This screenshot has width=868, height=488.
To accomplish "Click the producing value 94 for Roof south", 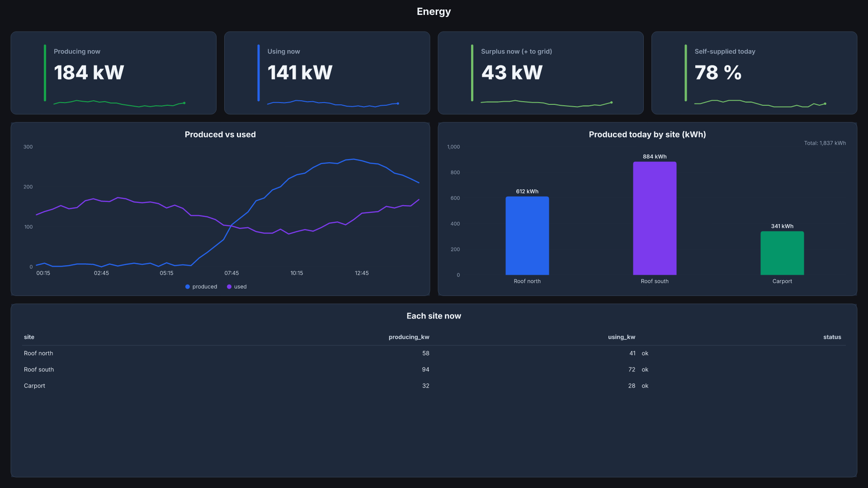I will (425, 370).
